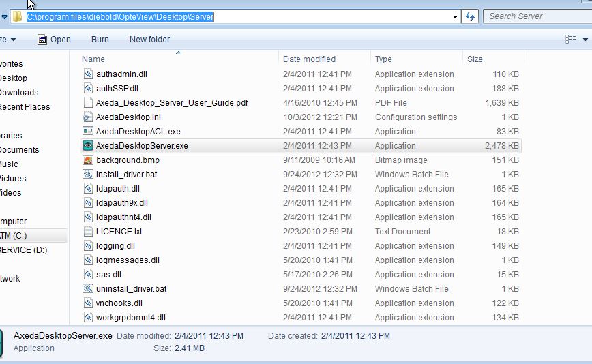Screen dimensions: 592x364
Task: Click Date created value in details pane
Action: pyautogui.click(x=355, y=335)
